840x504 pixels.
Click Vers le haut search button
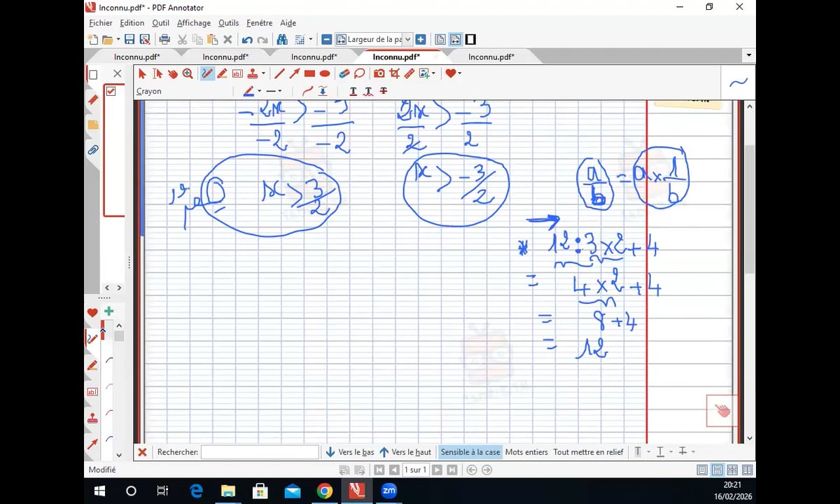405,452
